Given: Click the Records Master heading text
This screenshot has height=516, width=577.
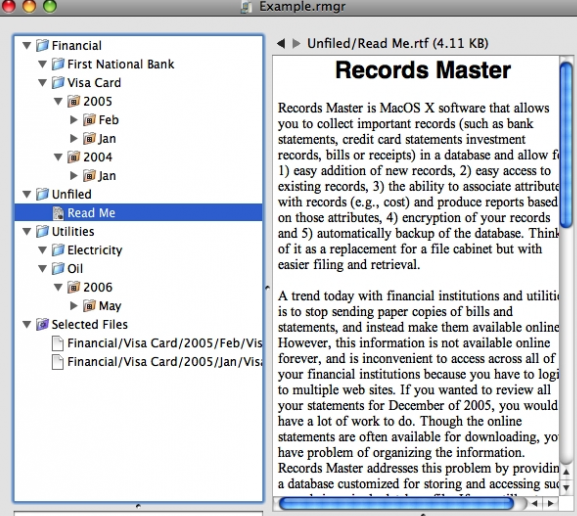Looking at the screenshot, I should coord(423,70).
